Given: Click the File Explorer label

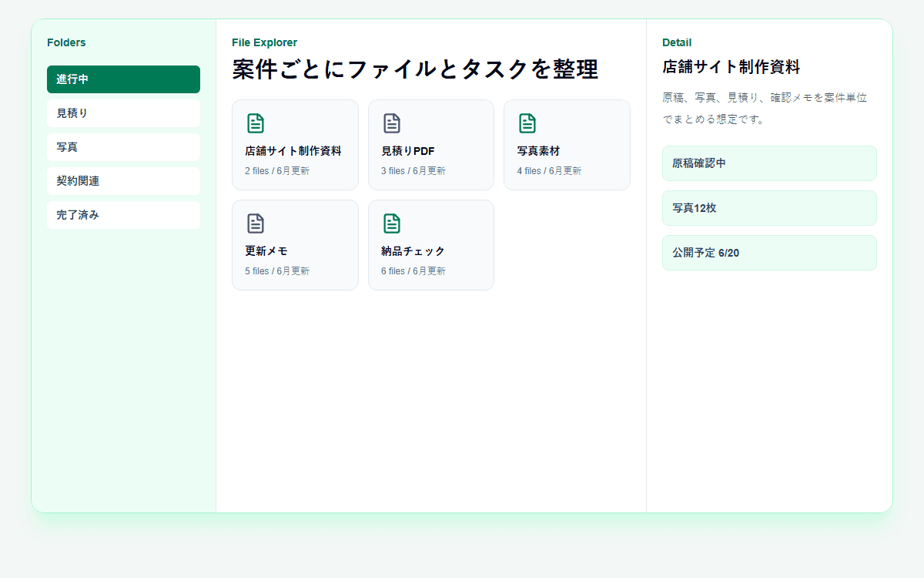Looking at the screenshot, I should 264,42.
